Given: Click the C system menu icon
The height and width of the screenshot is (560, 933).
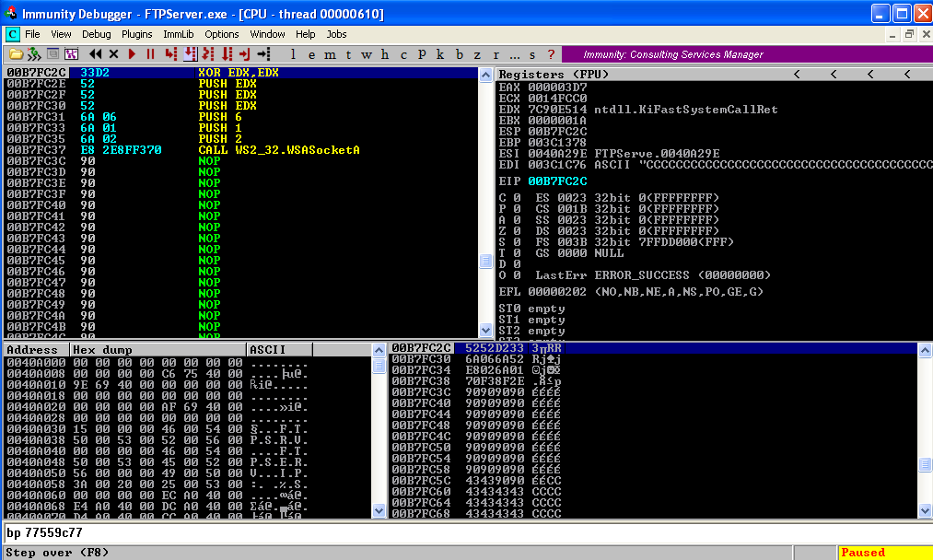Looking at the screenshot, I should (x=13, y=34).
